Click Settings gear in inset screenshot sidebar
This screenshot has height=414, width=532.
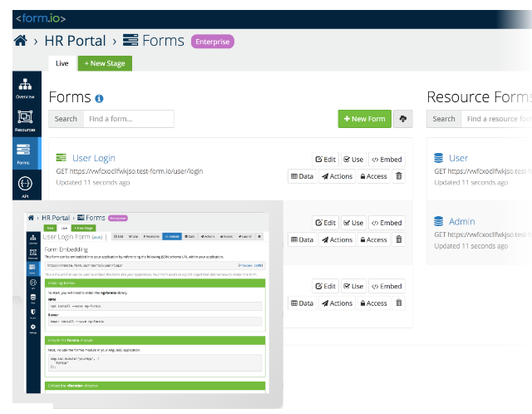[x=33, y=328]
